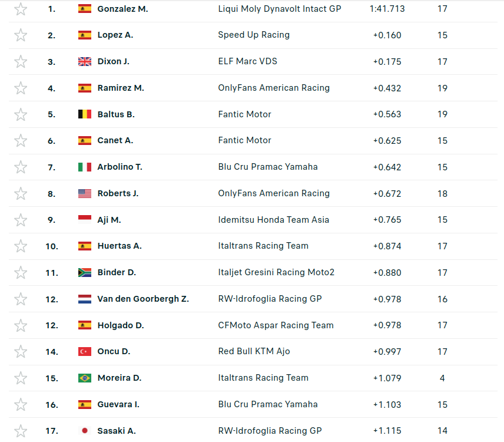Image resolution: width=504 pixels, height=442 pixels.
Task: Select the Canet A. rider name
Action: [x=115, y=140]
